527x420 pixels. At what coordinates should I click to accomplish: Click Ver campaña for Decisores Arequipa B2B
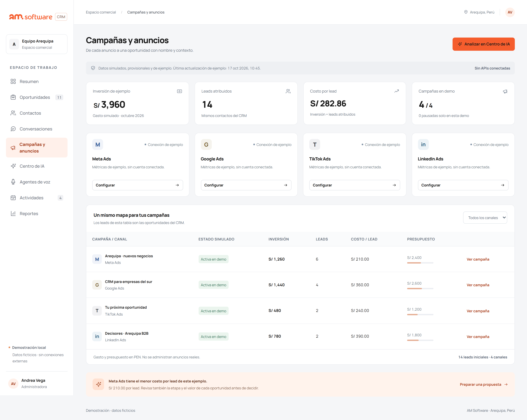point(478,336)
